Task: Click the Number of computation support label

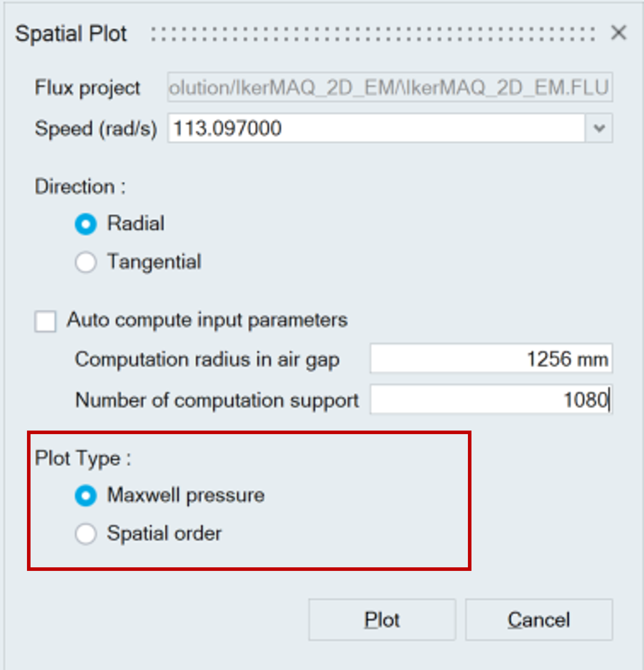Action: (x=217, y=400)
